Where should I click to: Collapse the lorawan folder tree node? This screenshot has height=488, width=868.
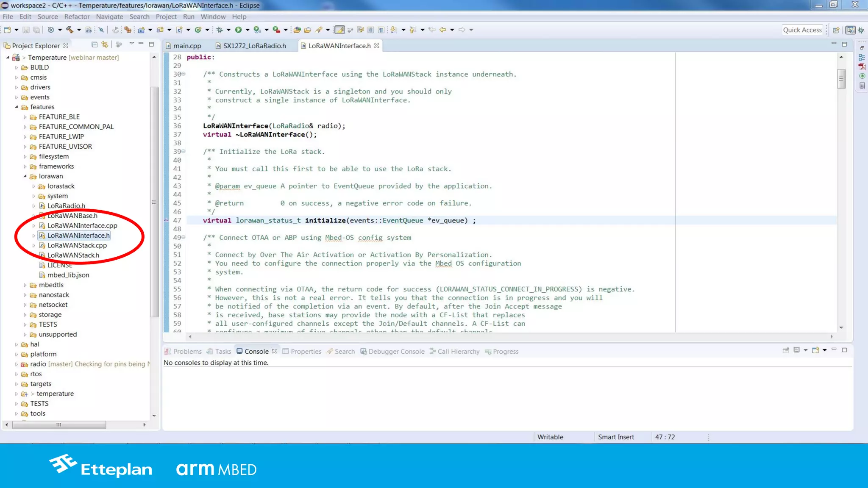(25, 176)
